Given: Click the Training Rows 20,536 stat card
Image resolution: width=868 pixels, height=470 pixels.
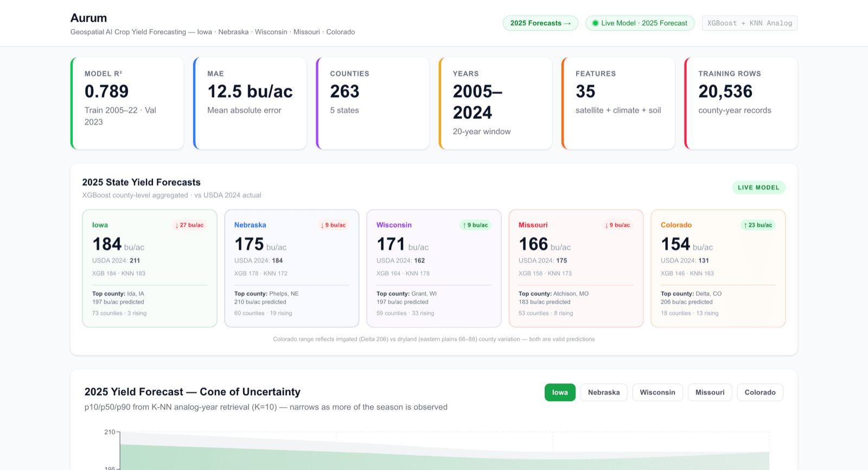Looking at the screenshot, I should tap(741, 104).
